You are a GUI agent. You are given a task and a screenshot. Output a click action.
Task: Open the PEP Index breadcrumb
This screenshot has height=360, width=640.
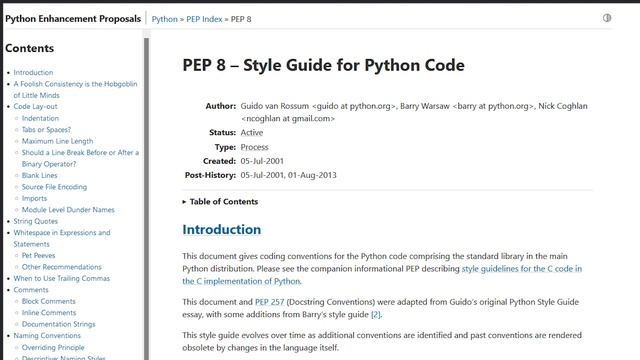(x=204, y=19)
